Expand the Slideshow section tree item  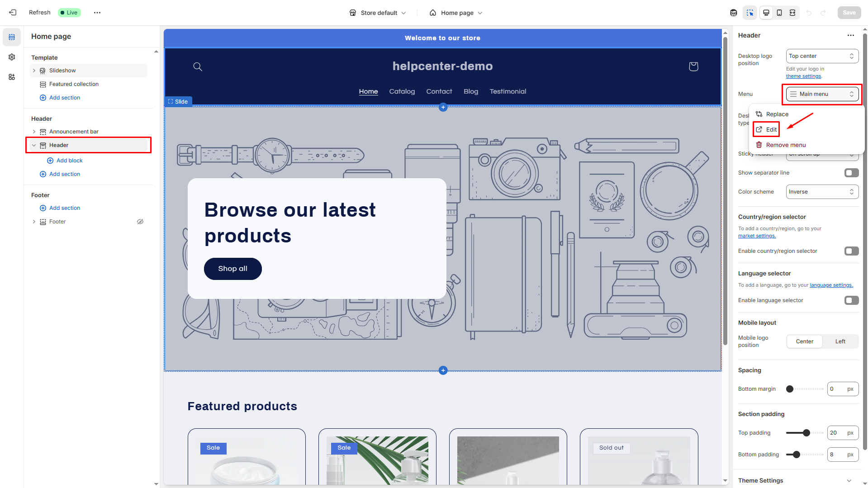pos(34,71)
